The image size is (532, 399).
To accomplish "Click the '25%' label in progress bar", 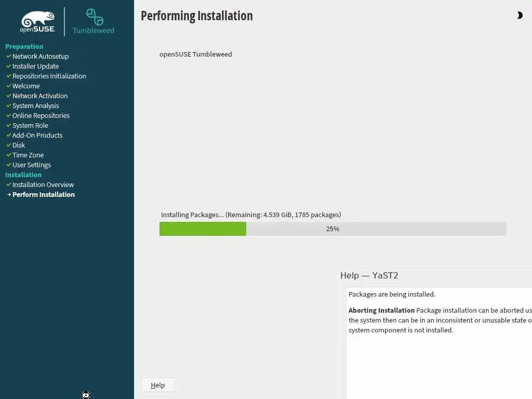I will click(x=333, y=229).
